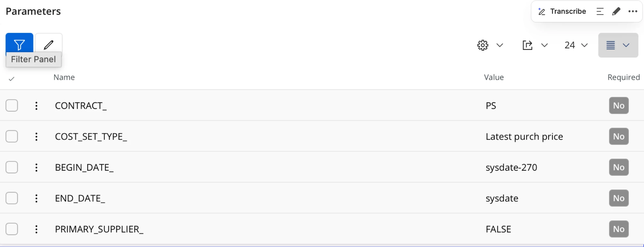Open the gear settings icon
This screenshot has width=644, height=247.
(x=483, y=45)
